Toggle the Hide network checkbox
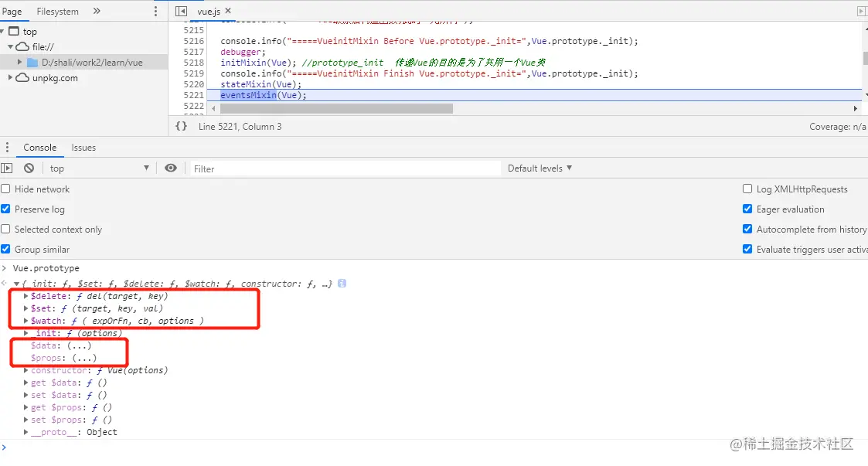This screenshot has height=466, width=868. pos(5,189)
